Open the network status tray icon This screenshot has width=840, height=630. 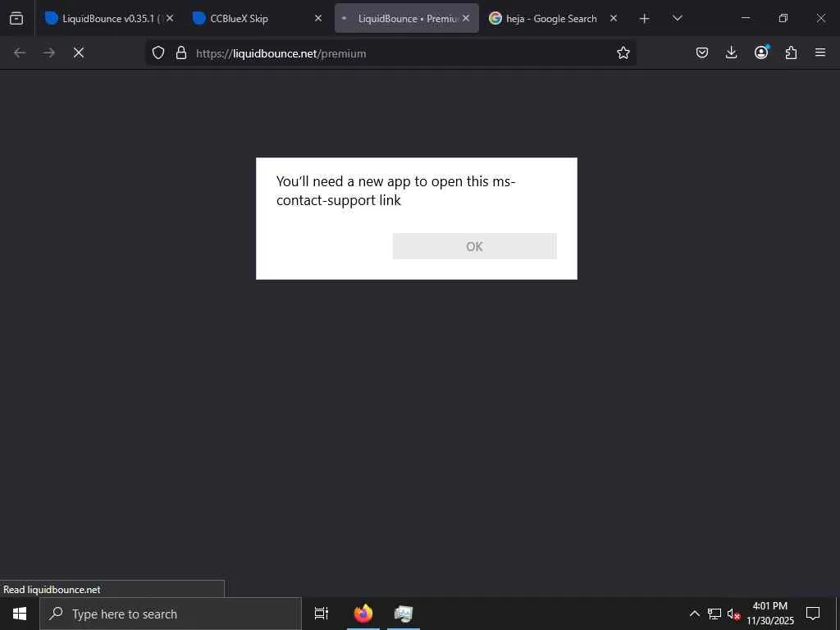[x=714, y=614]
